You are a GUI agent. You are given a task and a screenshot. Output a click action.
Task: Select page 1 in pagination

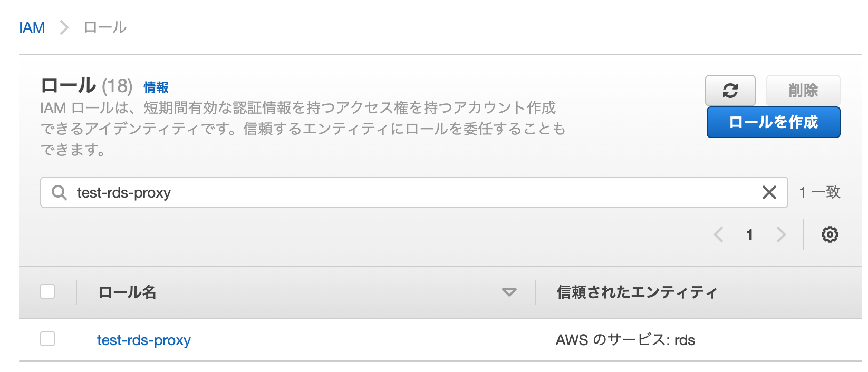(x=750, y=234)
